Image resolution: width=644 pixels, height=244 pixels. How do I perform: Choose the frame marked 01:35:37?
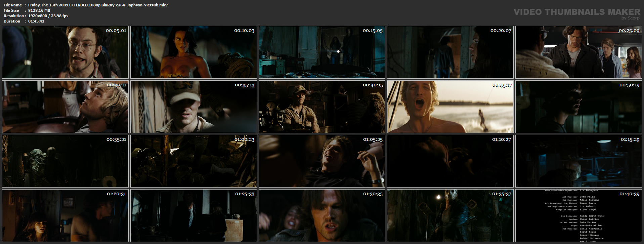pos(450,215)
